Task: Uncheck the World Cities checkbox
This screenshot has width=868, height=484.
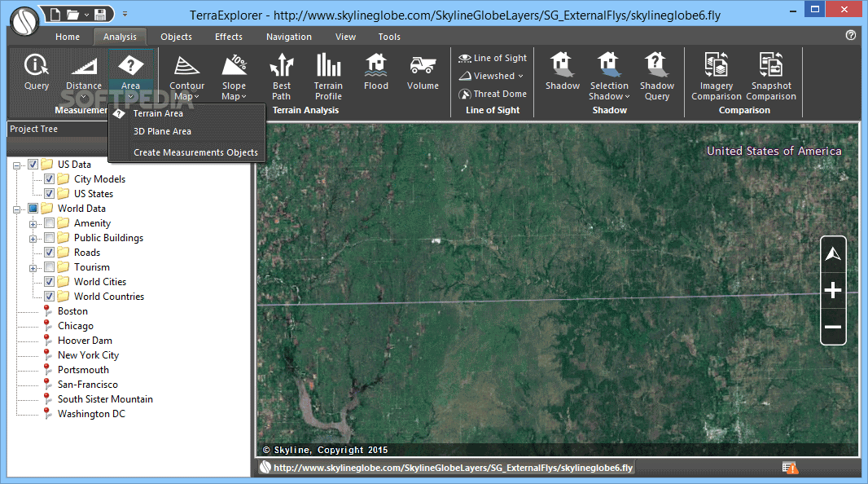Action: click(x=50, y=282)
